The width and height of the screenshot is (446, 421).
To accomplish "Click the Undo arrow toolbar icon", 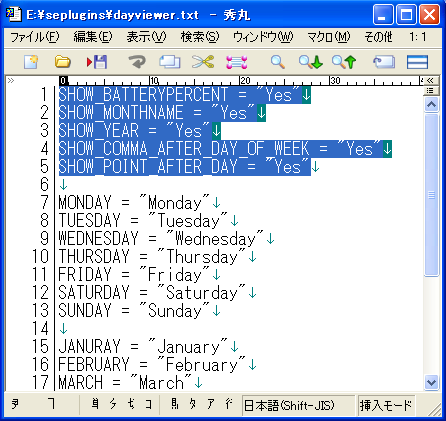I will [x=137, y=62].
